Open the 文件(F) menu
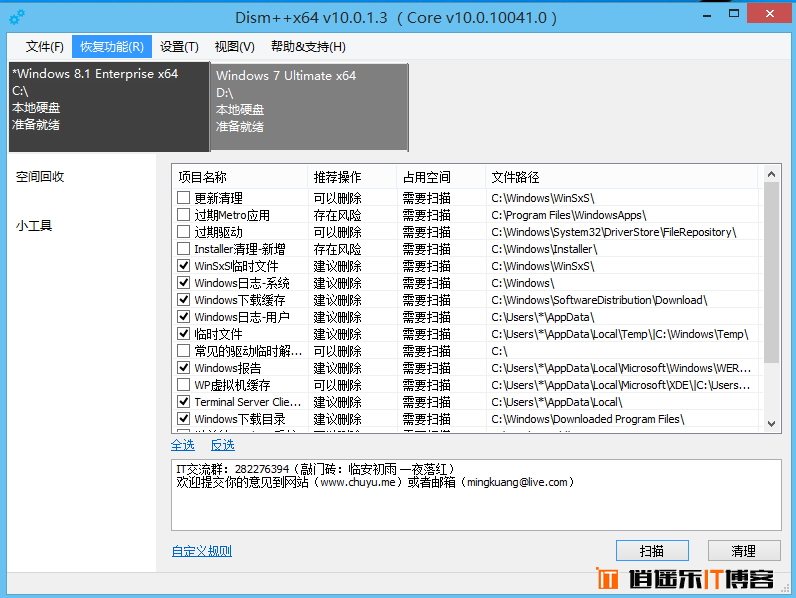 tap(44, 47)
